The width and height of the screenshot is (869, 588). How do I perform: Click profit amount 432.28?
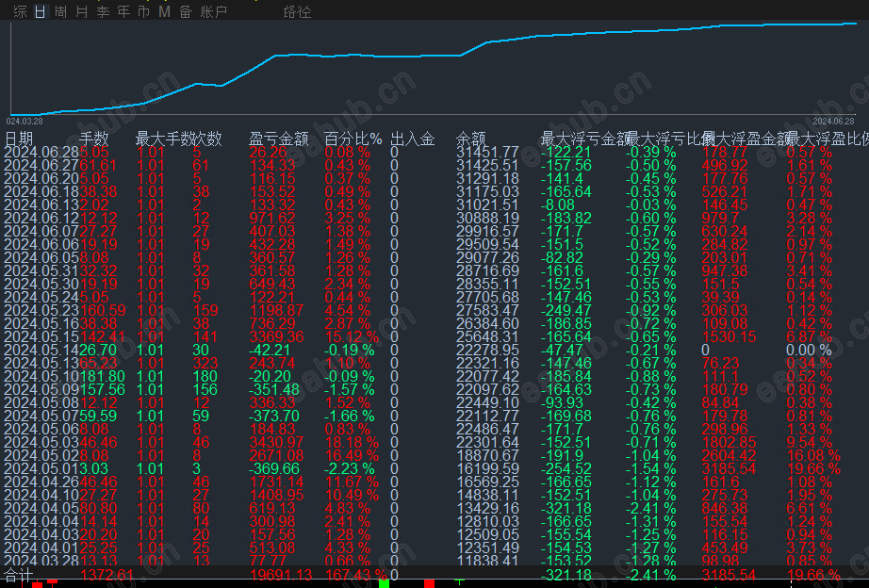click(x=272, y=244)
